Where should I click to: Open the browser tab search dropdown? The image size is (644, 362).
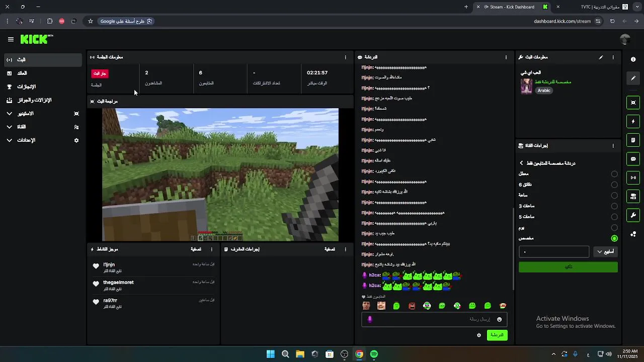[x=637, y=7]
